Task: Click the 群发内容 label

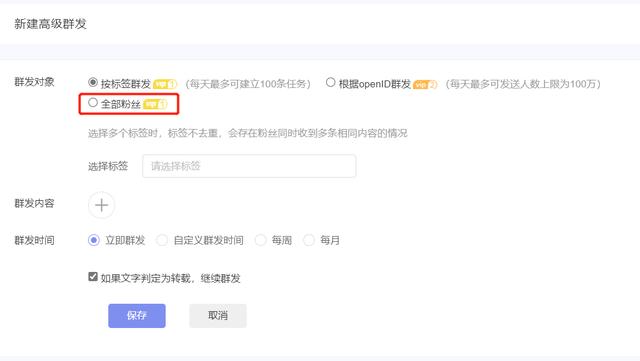Action: [x=34, y=203]
